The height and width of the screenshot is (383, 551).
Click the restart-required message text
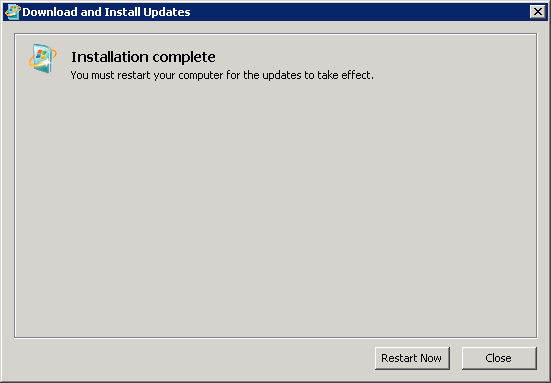coord(222,75)
